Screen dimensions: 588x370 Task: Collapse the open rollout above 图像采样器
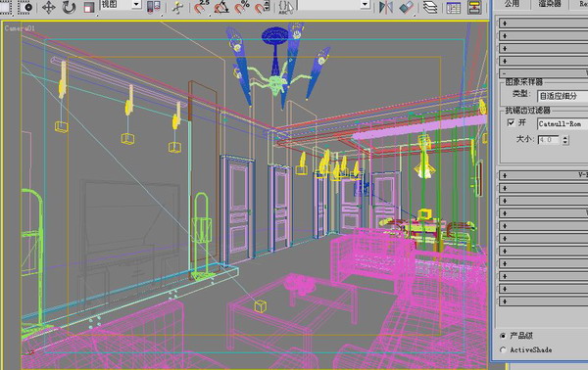pos(543,73)
